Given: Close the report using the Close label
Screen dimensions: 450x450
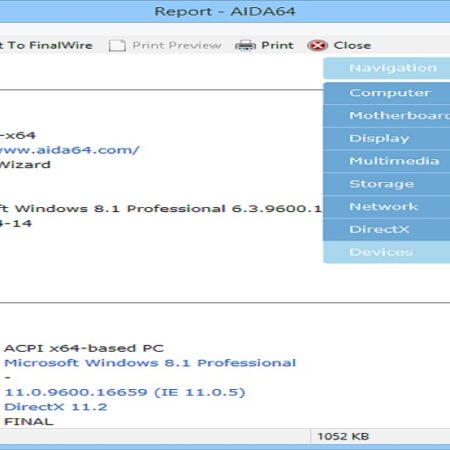Looking at the screenshot, I should [x=352, y=45].
